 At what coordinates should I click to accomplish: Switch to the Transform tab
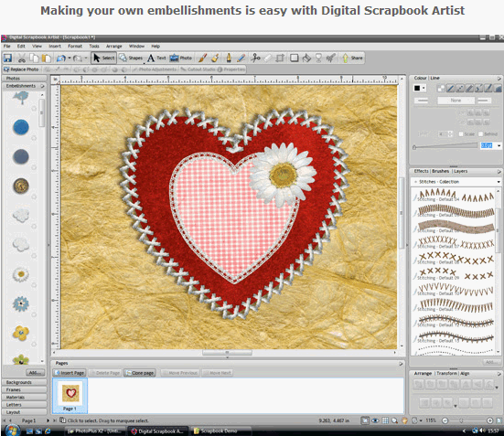446,373
